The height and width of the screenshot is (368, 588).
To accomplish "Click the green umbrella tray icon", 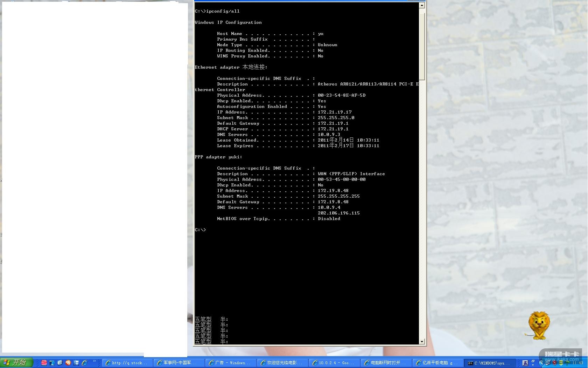I will click(x=567, y=363).
